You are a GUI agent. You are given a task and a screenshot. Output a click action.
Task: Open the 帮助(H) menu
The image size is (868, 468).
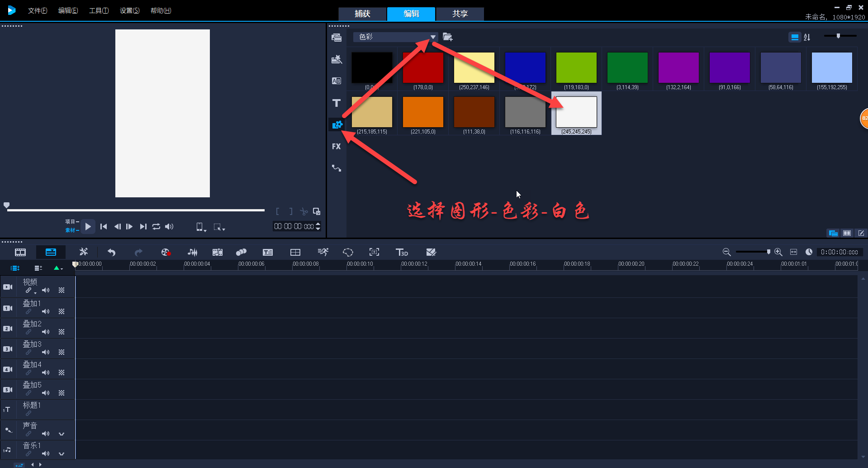point(161,10)
